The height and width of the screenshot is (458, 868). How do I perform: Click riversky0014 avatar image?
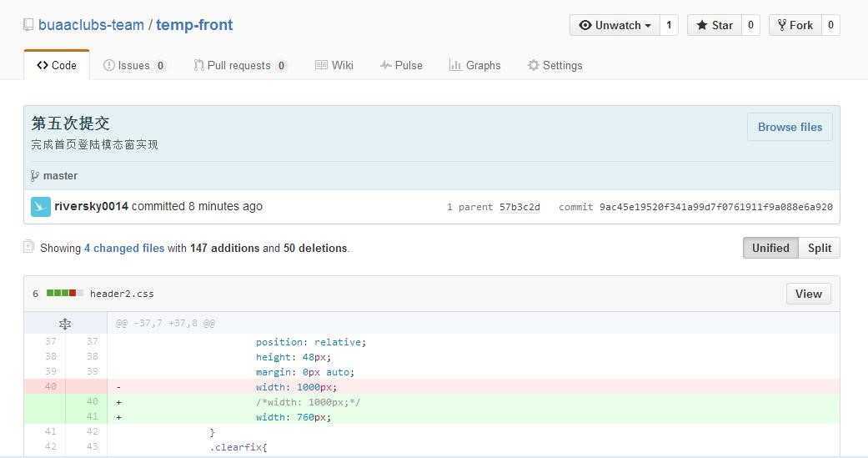40,207
